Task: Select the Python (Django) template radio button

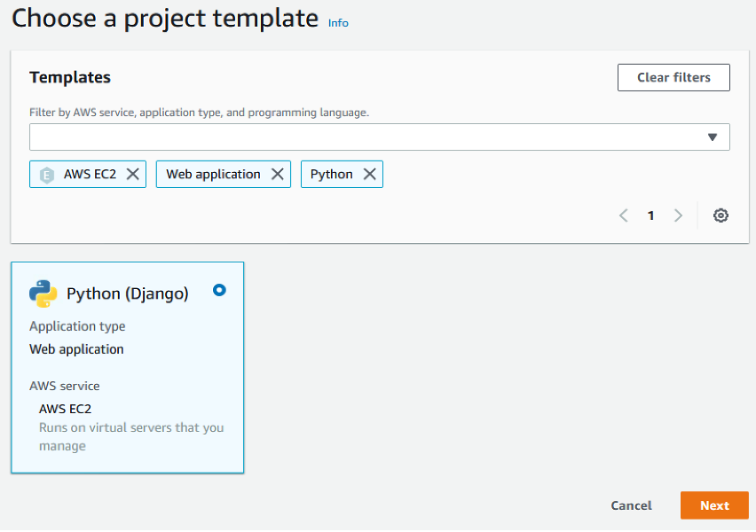Action: pyautogui.click(x=219, y=290)
